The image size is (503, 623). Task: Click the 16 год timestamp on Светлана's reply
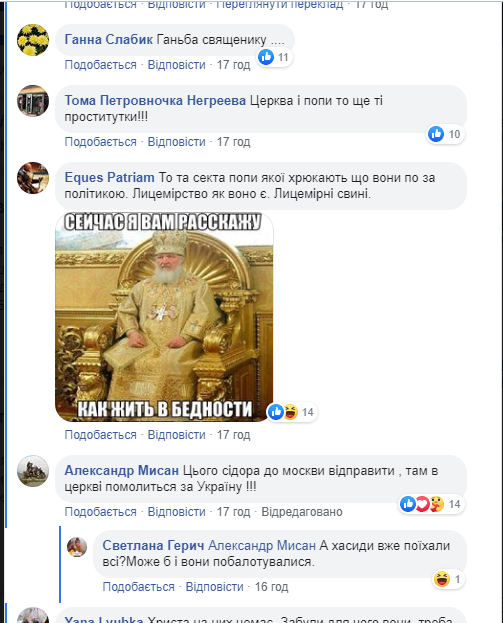pyautogui.click(x=271, y=587)
